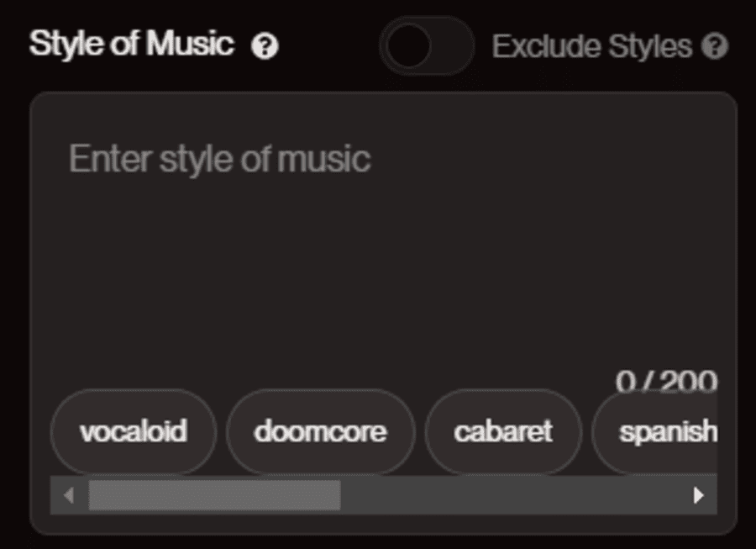Click the Exclude Styles label text
This screenshot has width=756, height=549.
(591, 46)
